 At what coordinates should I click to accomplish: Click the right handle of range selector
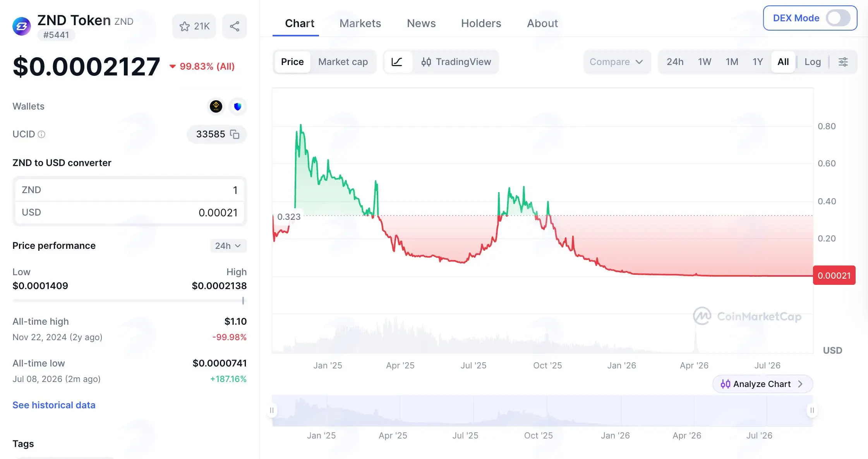point(812,410)
